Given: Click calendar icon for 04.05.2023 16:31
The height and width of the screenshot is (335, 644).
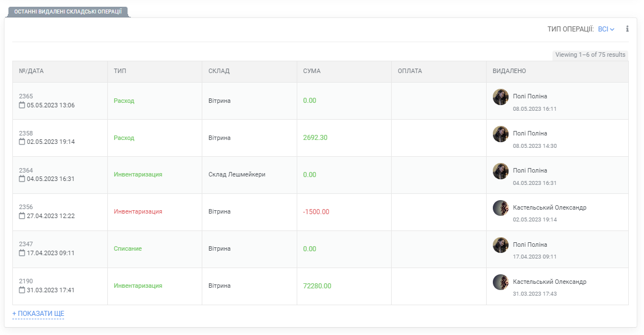Looking at the screenshot, I should tap(22, 178).
